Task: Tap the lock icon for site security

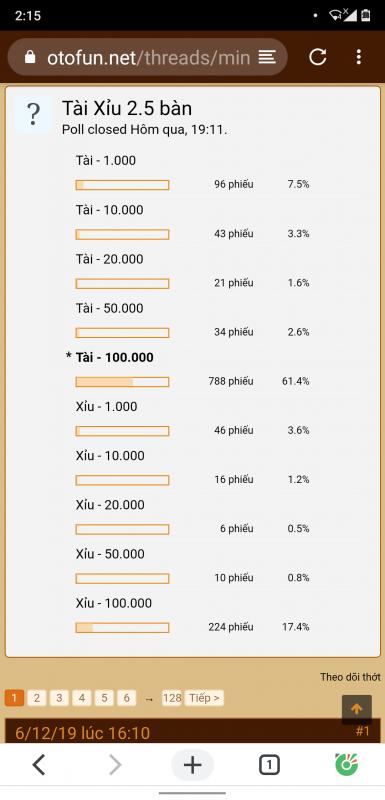Action: pyautogui.click(x=30, y=57)
